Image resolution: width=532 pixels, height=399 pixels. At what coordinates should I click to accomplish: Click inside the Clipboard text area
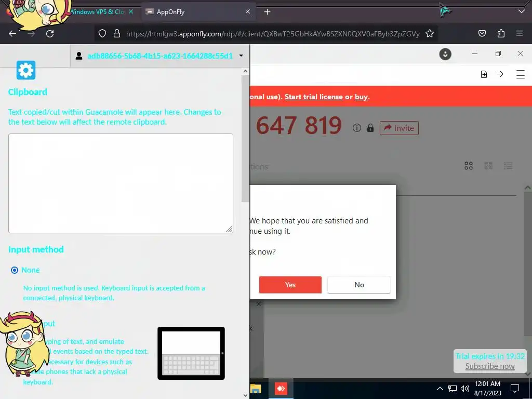pos(121,183)
